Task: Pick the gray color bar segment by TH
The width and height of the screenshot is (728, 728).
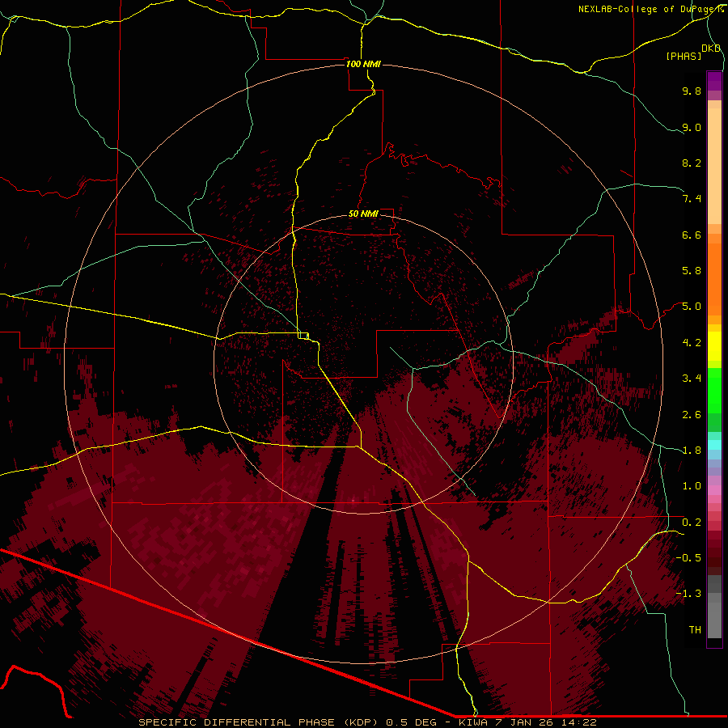Action: [x=714, y=620]
